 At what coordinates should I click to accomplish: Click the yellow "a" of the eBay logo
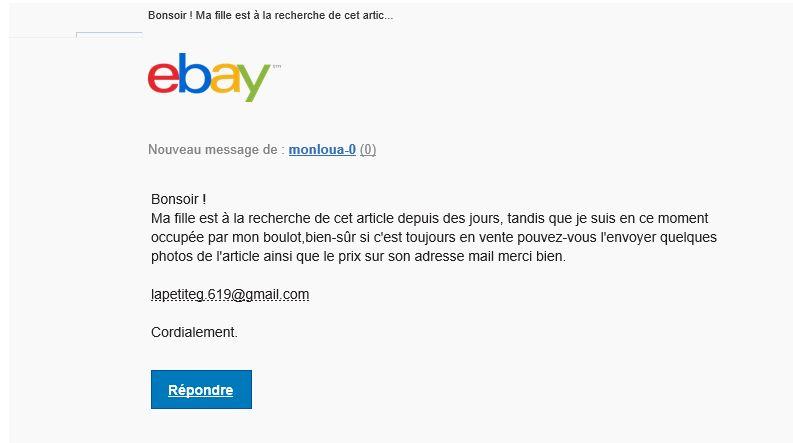(x=225, y=78)
